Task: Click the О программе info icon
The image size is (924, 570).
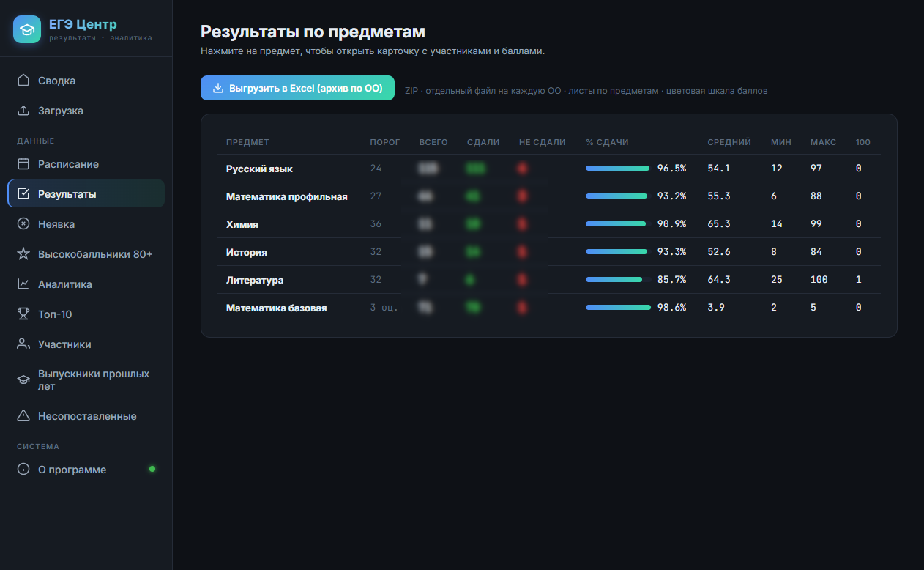Action: (x=23, y=470)
